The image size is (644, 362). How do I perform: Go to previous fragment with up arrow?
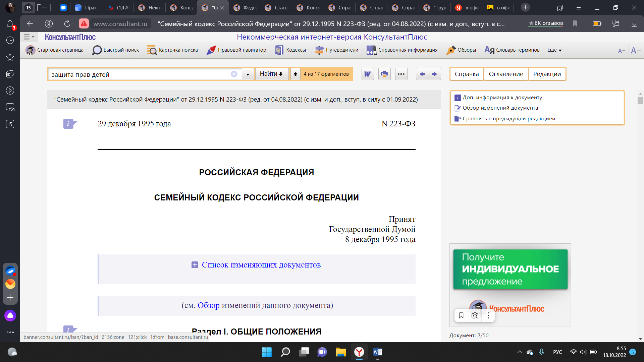tap(295, 74)
